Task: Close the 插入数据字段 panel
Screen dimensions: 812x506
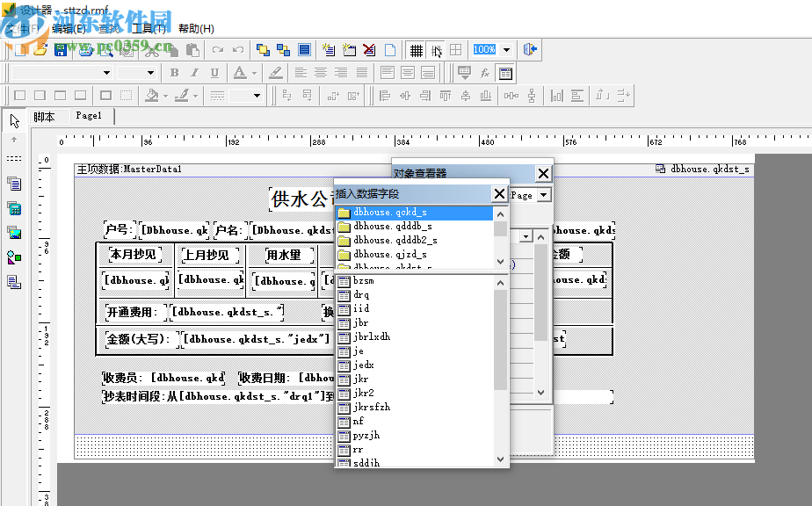Action: (x=499, y=193)
